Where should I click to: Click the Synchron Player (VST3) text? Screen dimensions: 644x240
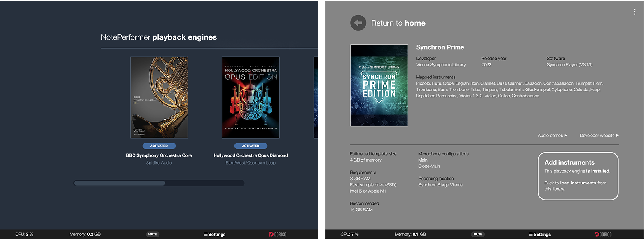[569, 65]
